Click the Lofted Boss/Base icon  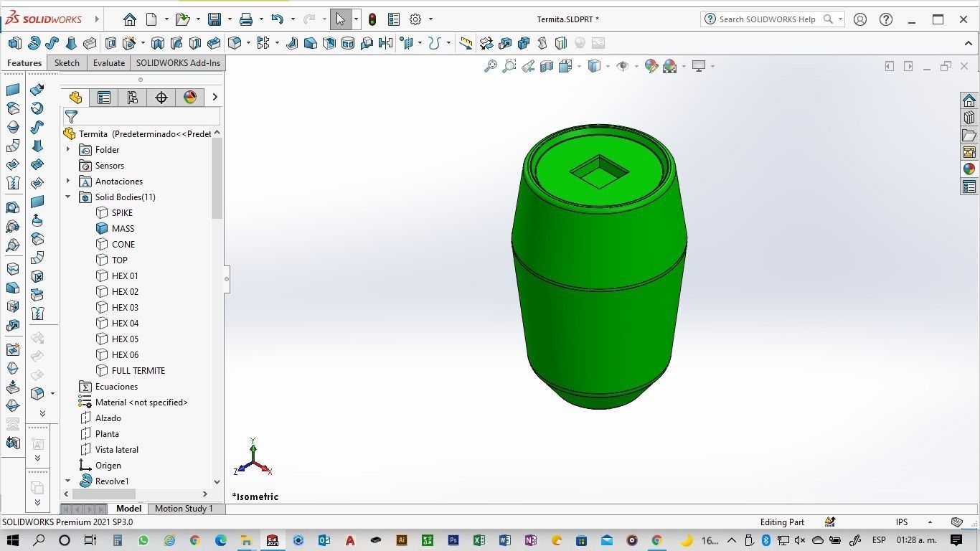(70, 43)
